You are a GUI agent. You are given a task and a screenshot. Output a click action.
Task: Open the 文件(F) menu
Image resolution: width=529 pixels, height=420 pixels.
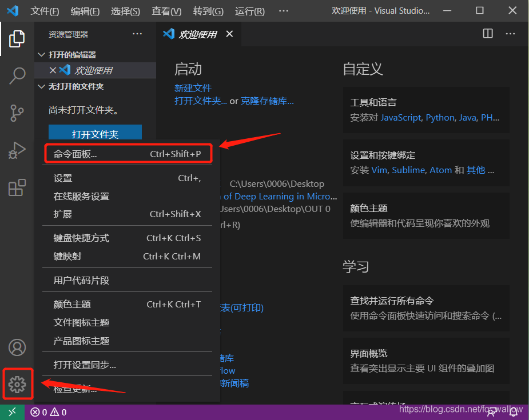pos(45,11)
